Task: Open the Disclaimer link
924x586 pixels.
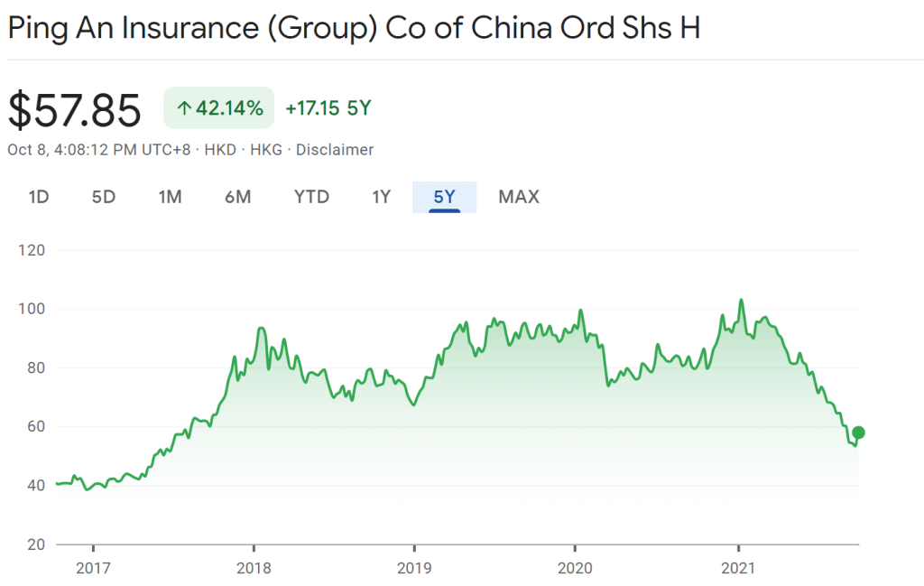Action: pyautogui.click(x=335, y=150)
